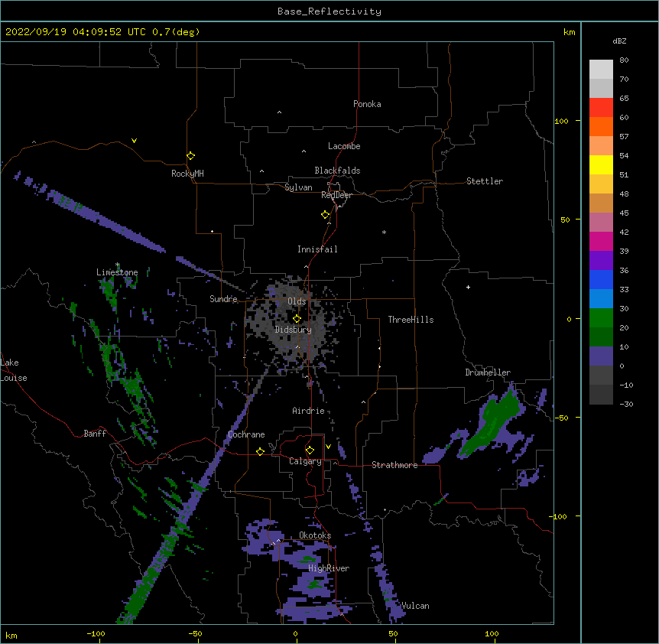Click the -50 tick on the horizontal km axis

coord(195,633)
